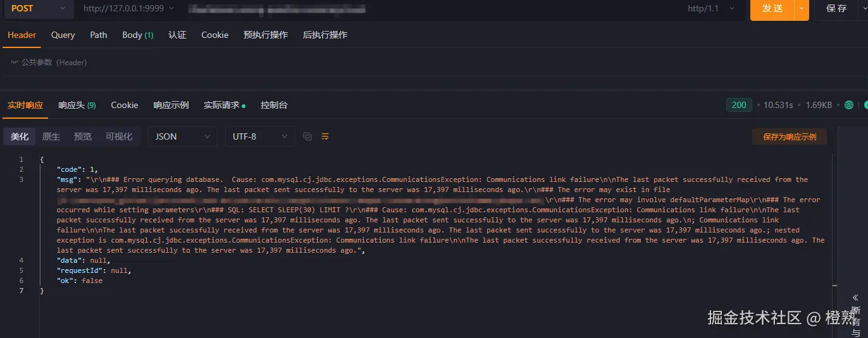Open the request Cookie tab
This screenshot has height=338, width=868.
point(214,35)
